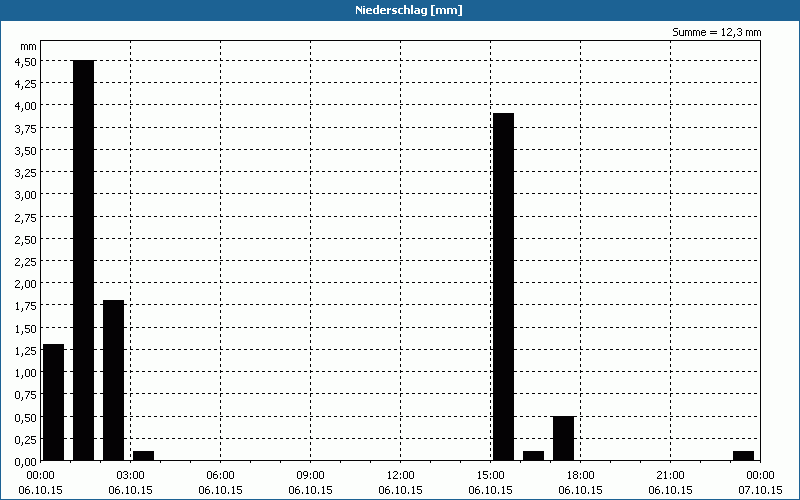Click the mm unit label above y-axis
The image size is (800, 500).
click(29, 46)
